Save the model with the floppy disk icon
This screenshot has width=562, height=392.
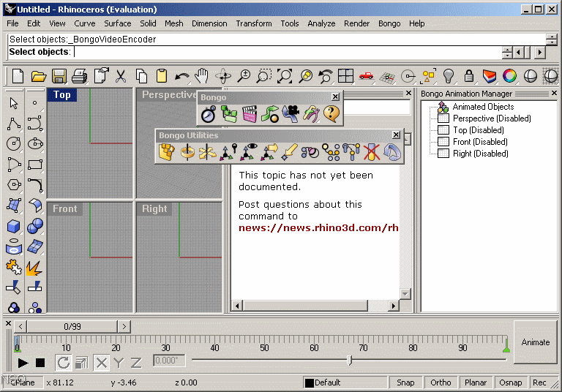tap(59, 76)
